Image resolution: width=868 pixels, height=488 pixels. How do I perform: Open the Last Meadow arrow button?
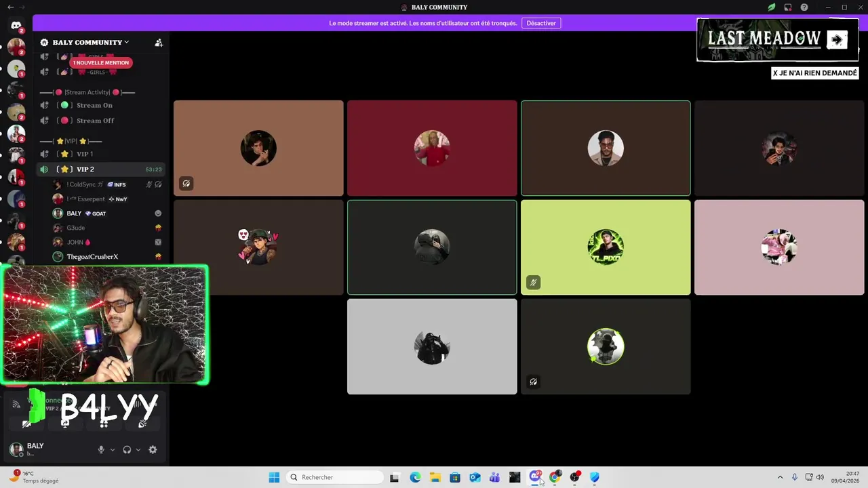click(837, 40)
